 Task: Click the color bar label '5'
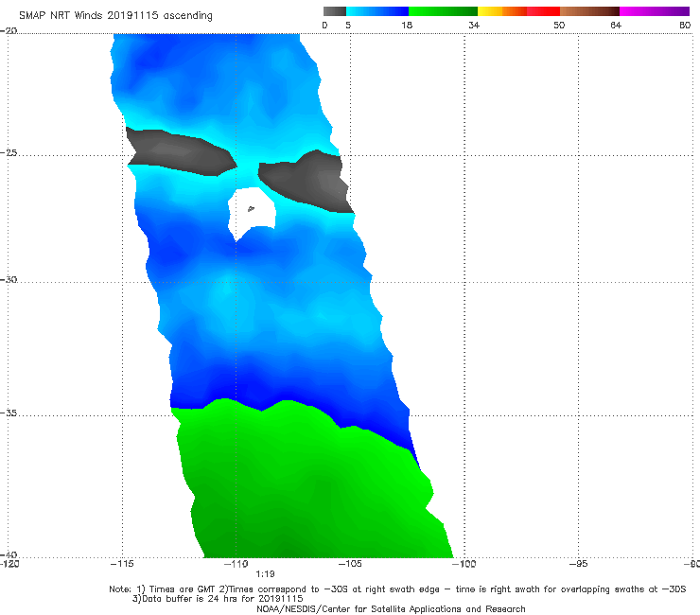click(x=348, y=26)
